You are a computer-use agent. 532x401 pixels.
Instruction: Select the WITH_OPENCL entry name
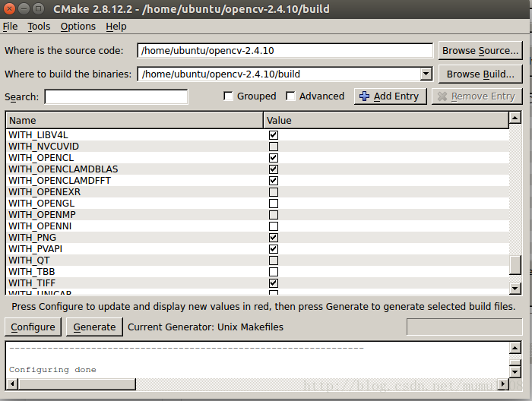click(x=41, y=158)
